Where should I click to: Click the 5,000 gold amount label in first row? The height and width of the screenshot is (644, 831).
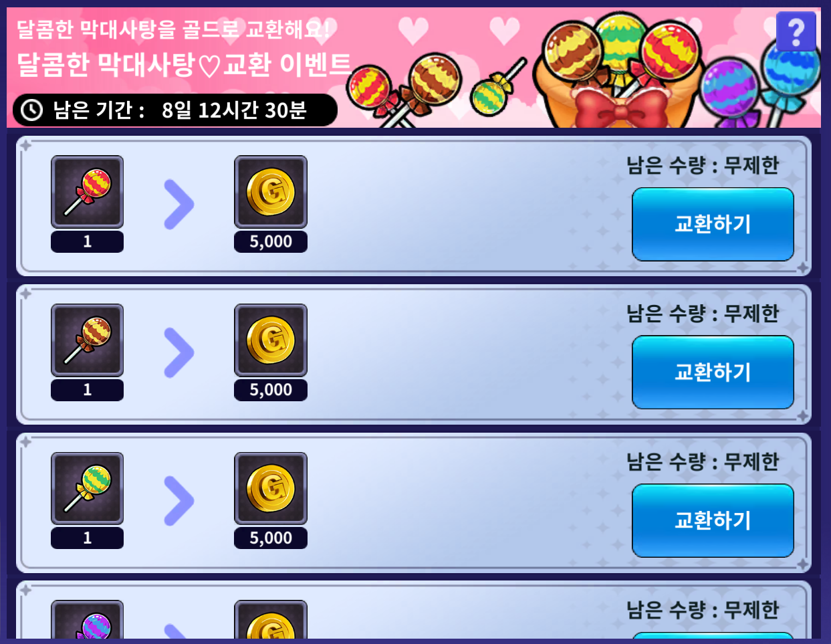click(271, 241)
